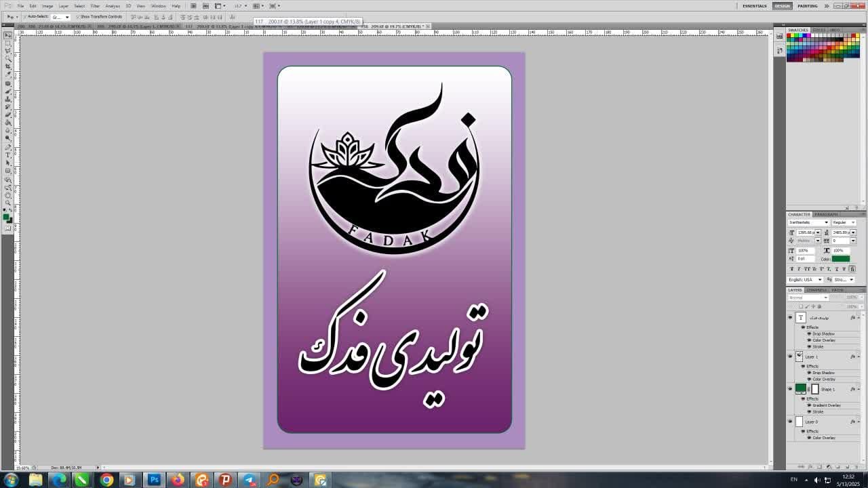Click a red swatch in the Swatches panel

click(x=789, y=35)
